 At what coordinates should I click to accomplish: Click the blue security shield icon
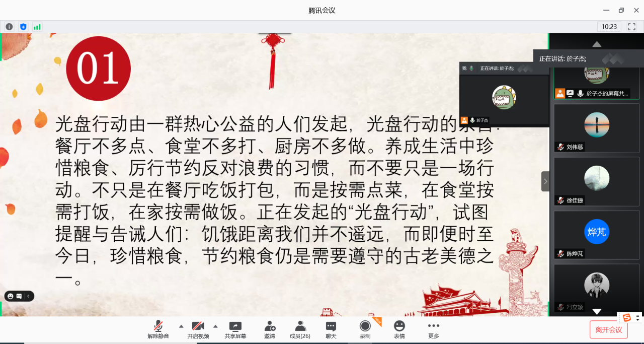[x=23, y=27]
